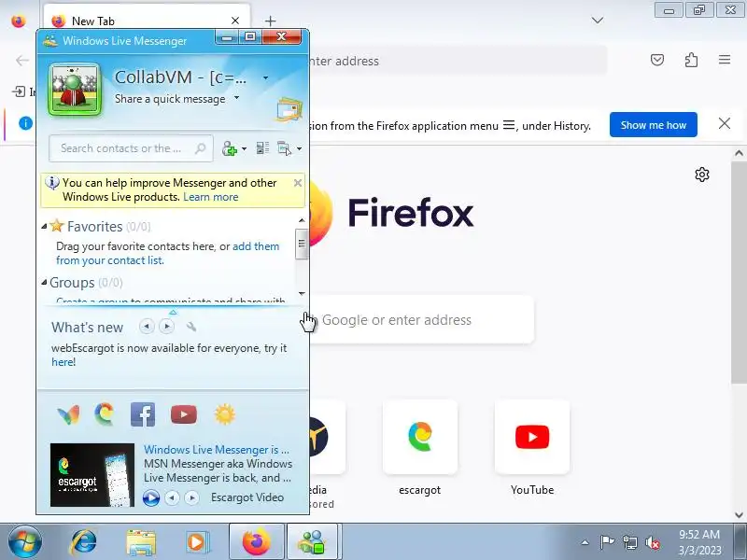Open the 'Learn more' link in Messenger notice
Screen dimensions: 747x560
coord(211,197)
